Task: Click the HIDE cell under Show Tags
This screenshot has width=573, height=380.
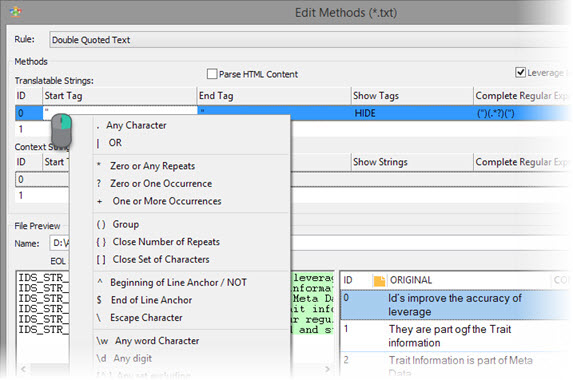Action: pos(412,113)
